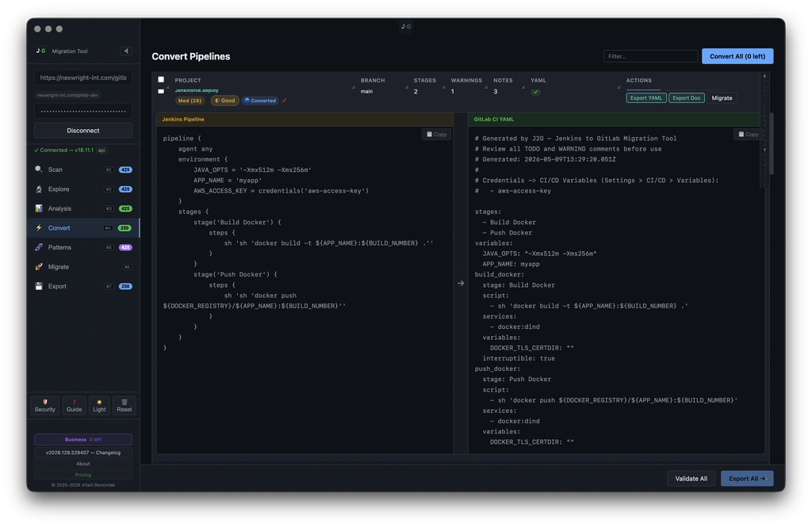Sort by the PROJECT column header
Image resolution: width=812 pixels, height=527 pixels.
click(188, 80)
